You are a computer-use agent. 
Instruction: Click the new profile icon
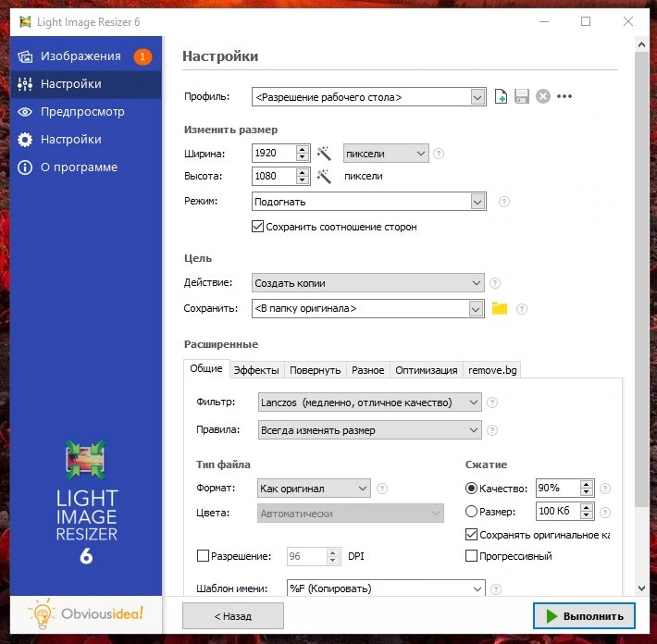point(501,96)
